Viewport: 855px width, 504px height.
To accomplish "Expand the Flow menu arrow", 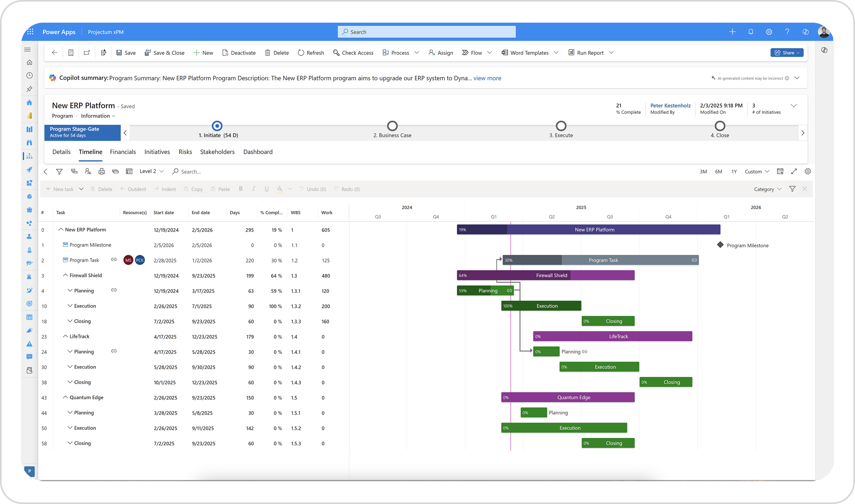I will 489,52.
